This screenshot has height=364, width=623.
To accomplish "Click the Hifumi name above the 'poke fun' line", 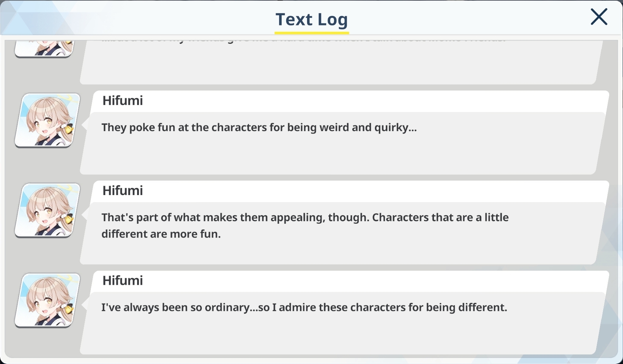I will point(123,100).
